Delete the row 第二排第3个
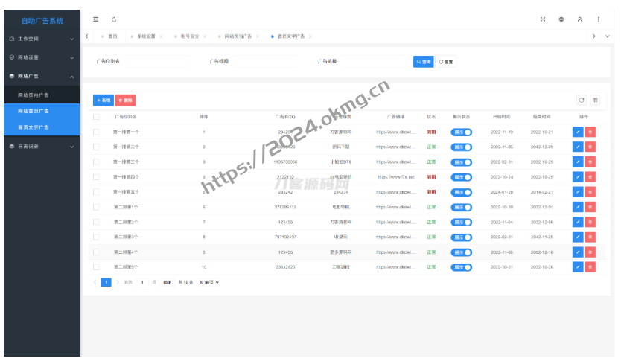This screenshot has width=621, height=364. (x=590, y=237)
